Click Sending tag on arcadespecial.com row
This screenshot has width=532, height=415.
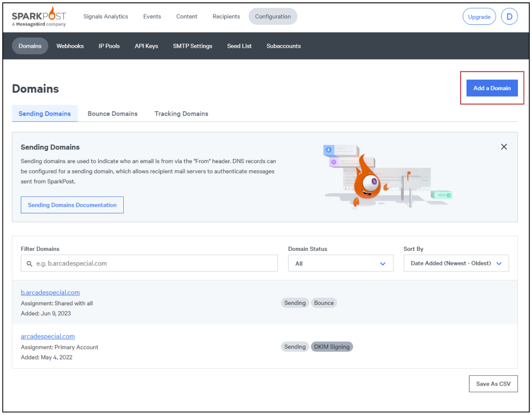tap(295, 347)
